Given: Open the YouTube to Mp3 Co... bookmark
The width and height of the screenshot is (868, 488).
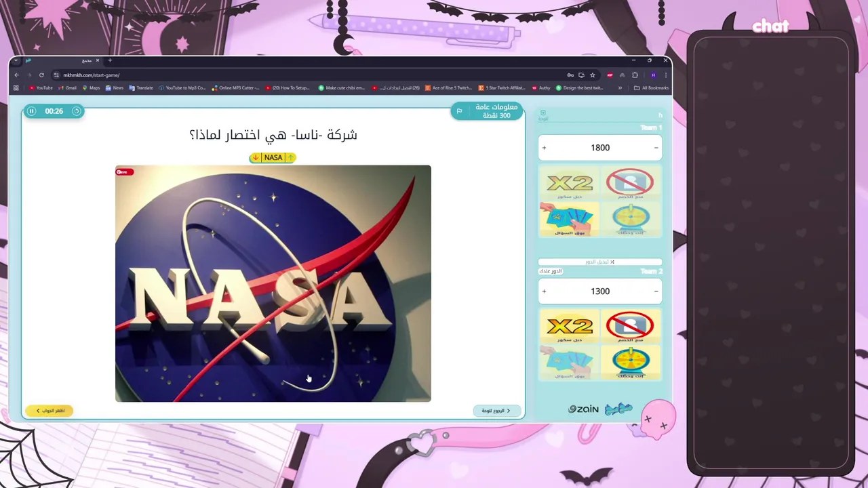Looking at the screenshot, I should [x=182, y=88].
